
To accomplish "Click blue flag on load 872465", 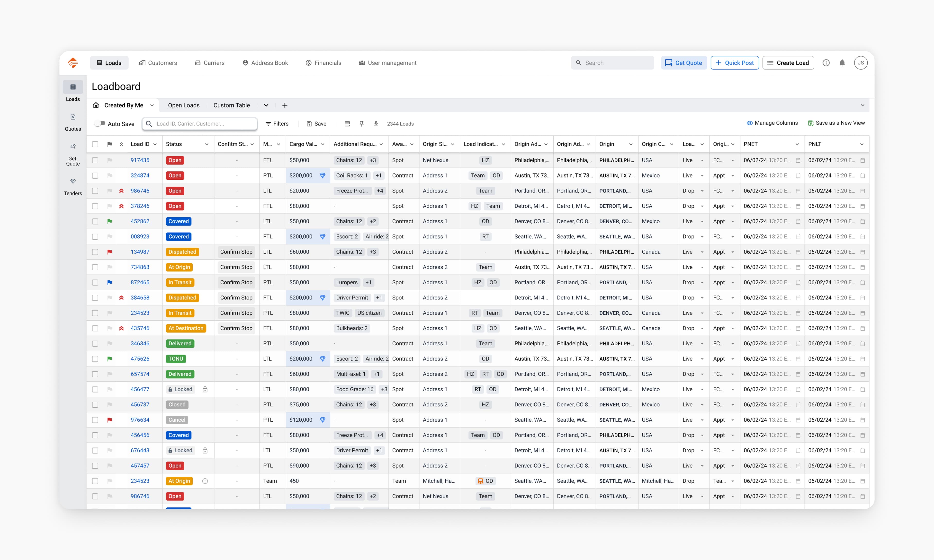I will click(x=109, y=283).
